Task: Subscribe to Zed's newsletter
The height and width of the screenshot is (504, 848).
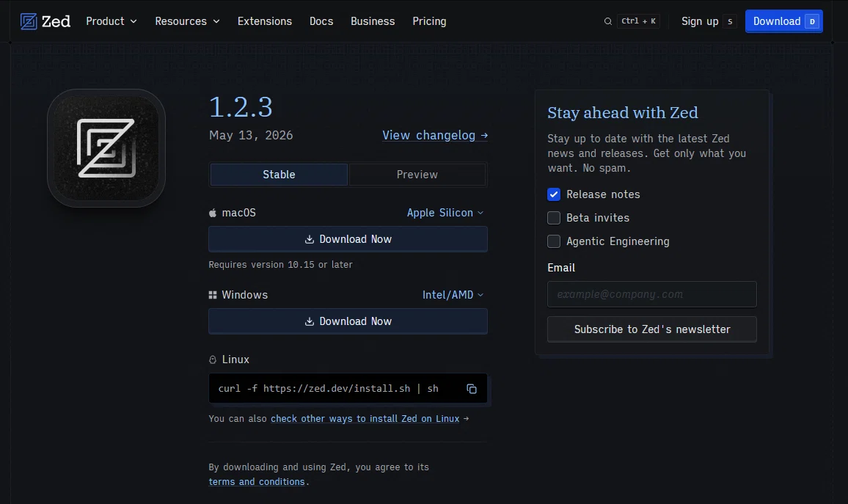Action: pos(651,329)
